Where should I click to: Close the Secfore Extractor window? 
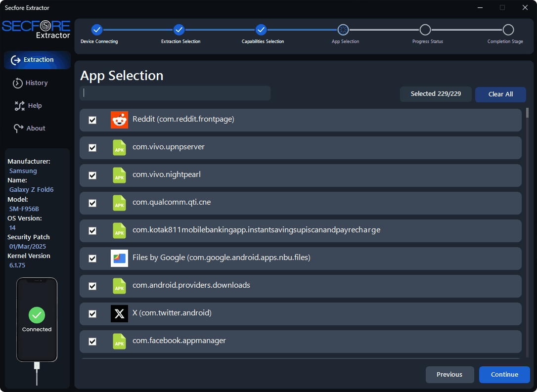click(x=525, y=7)
